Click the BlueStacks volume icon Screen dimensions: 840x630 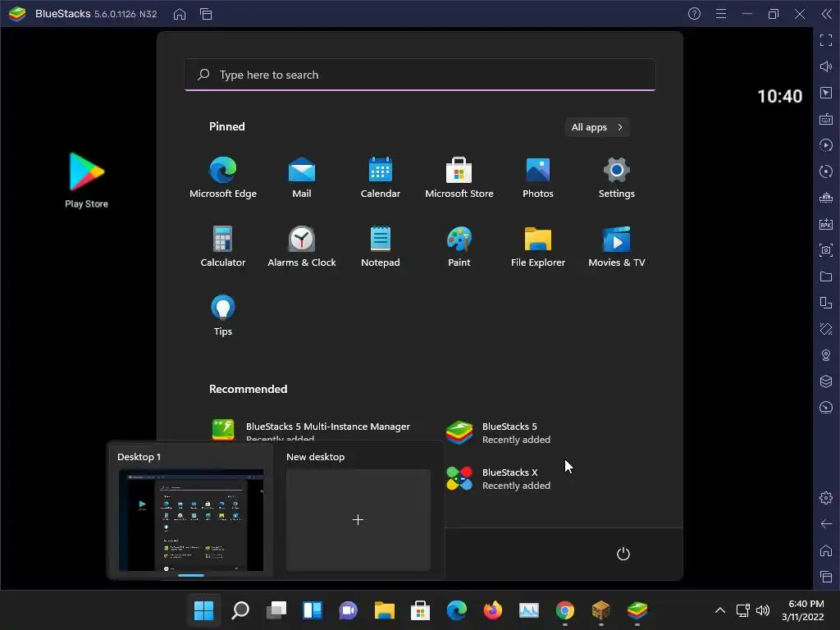(826, 66)
